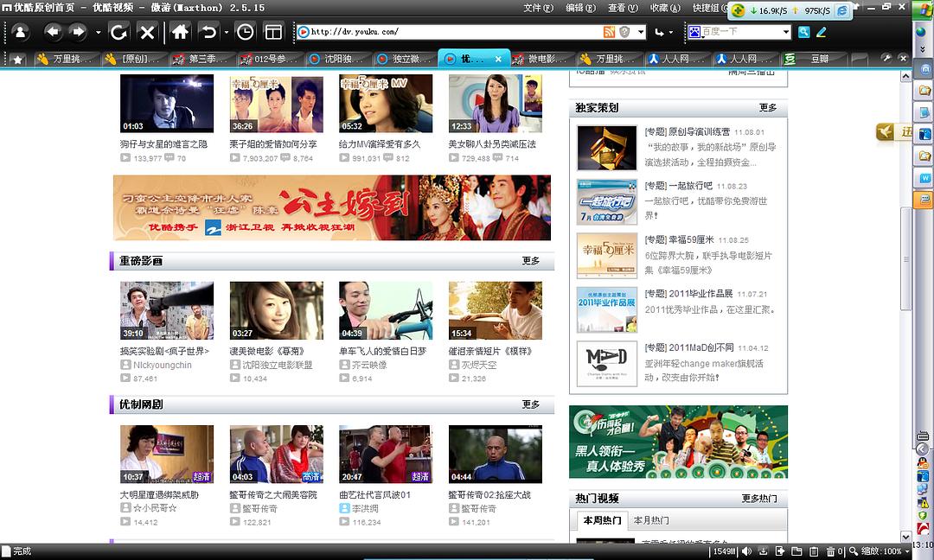This screenshot has width=934, height=560.
Task: Toggle the security shield icon in address bar
Action: pos(624,32)
